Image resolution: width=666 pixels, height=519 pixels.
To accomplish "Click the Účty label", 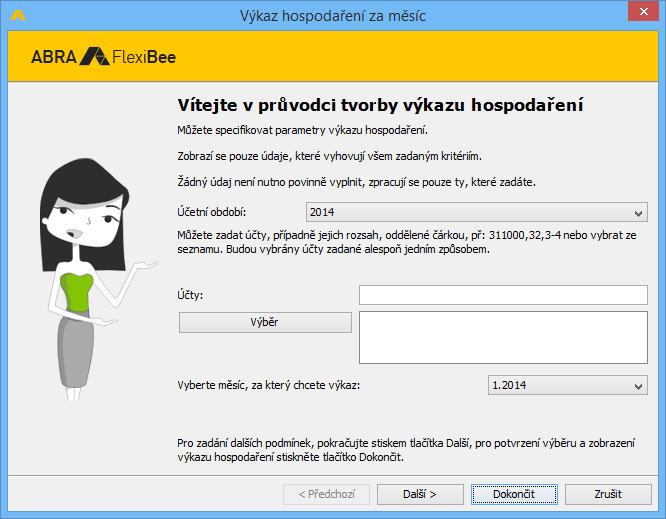I will tap(190, 295).
